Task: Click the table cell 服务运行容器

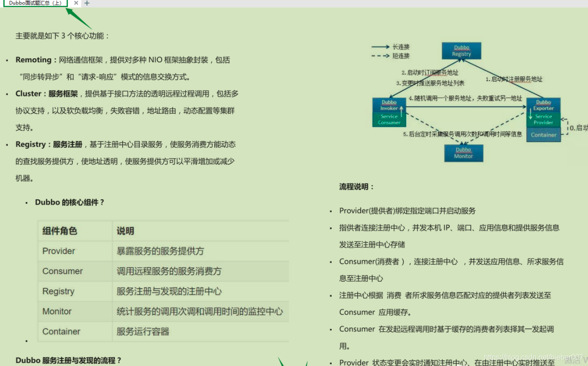Action: [x=201, y=332]
